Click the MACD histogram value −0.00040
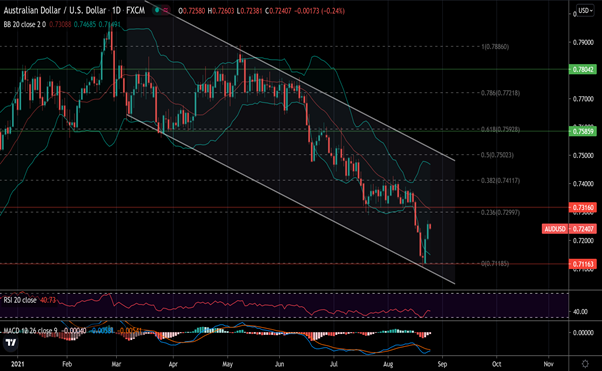602x371 pixels. click(x=74, y=331)
